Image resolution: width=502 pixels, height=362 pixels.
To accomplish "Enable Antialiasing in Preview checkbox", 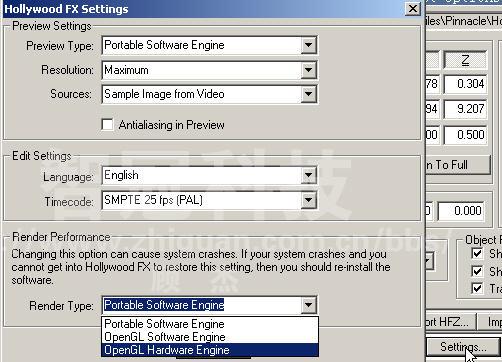I will coord(107,125).
